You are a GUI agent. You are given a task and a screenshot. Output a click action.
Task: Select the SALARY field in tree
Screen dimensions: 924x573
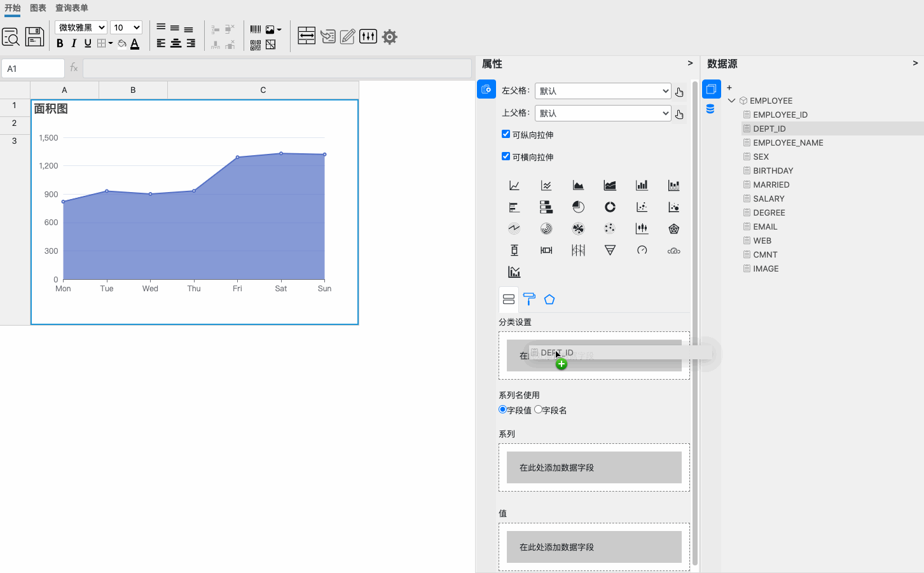(768, 198)
